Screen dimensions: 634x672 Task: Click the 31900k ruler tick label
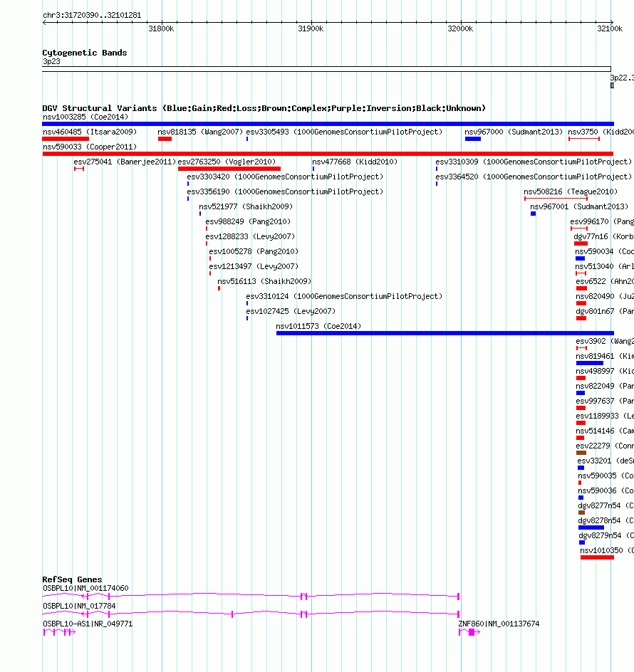[x=311, y=29]
